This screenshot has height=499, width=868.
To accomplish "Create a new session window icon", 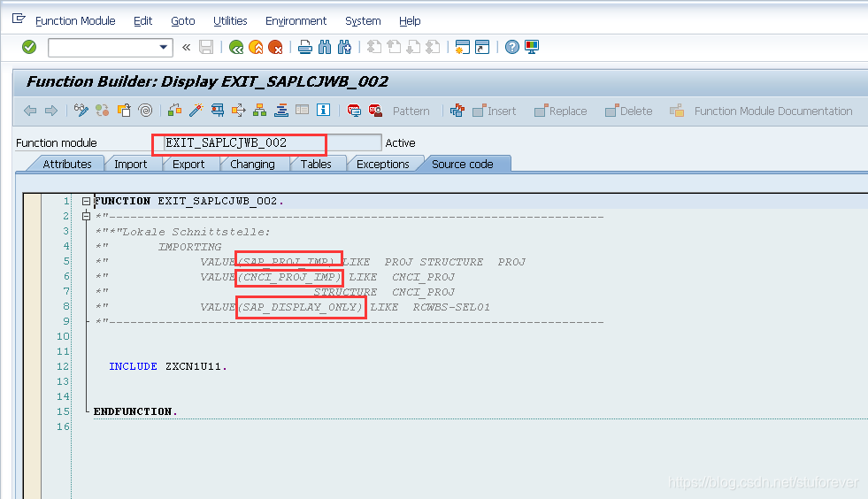I will tap(462, 47).
